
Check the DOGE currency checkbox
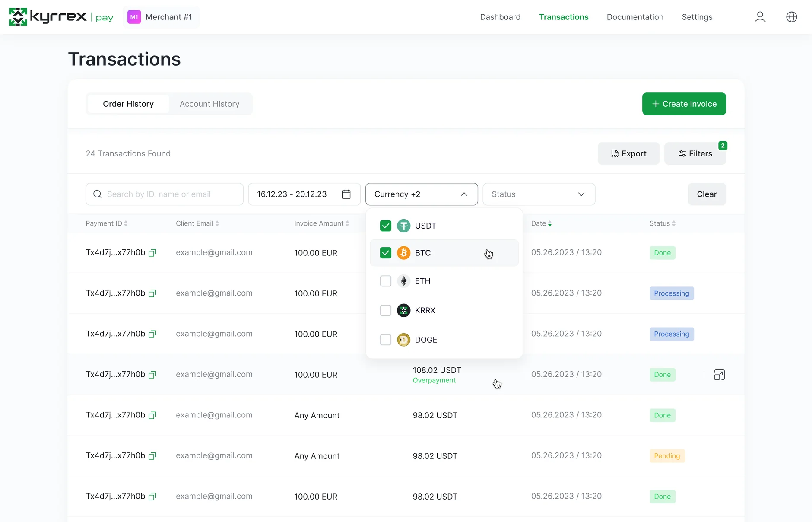(x=386, y=340)
